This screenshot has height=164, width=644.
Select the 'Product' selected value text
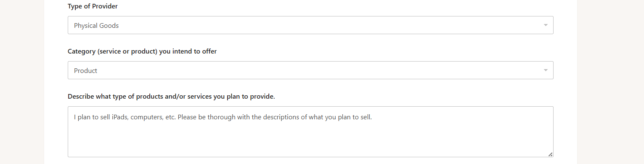[85, 71]
